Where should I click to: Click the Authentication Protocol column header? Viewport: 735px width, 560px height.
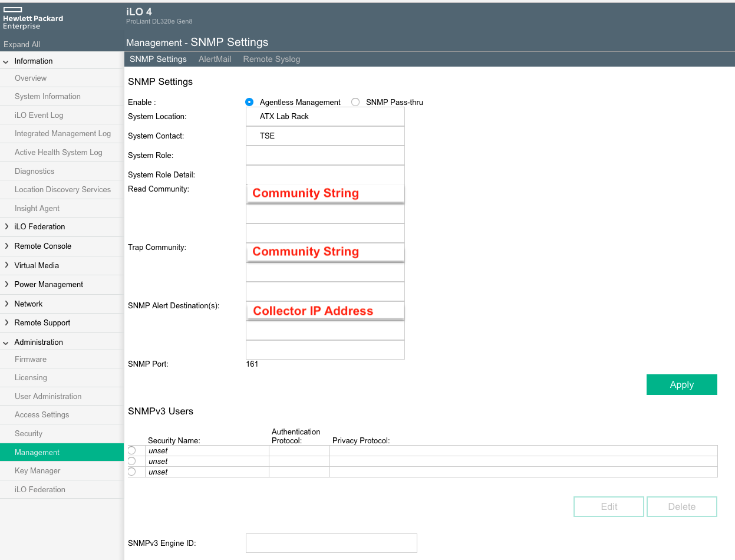pos(296,436)
